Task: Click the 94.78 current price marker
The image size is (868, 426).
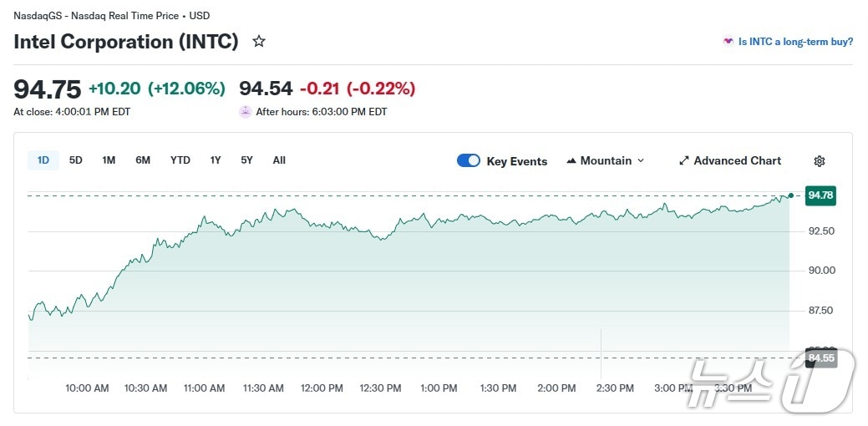Action: click(x=820, y=195)
